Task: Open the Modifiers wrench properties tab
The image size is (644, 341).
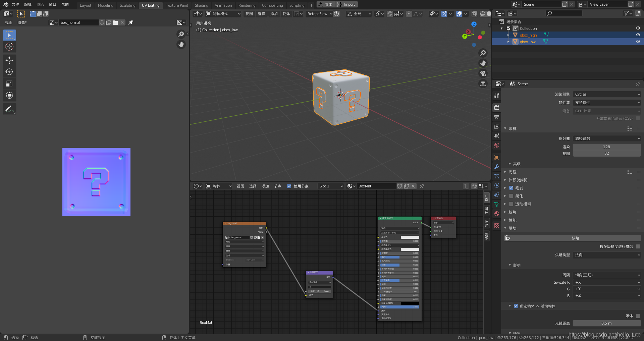Action: pyautogui.click(x=497, y=167)
